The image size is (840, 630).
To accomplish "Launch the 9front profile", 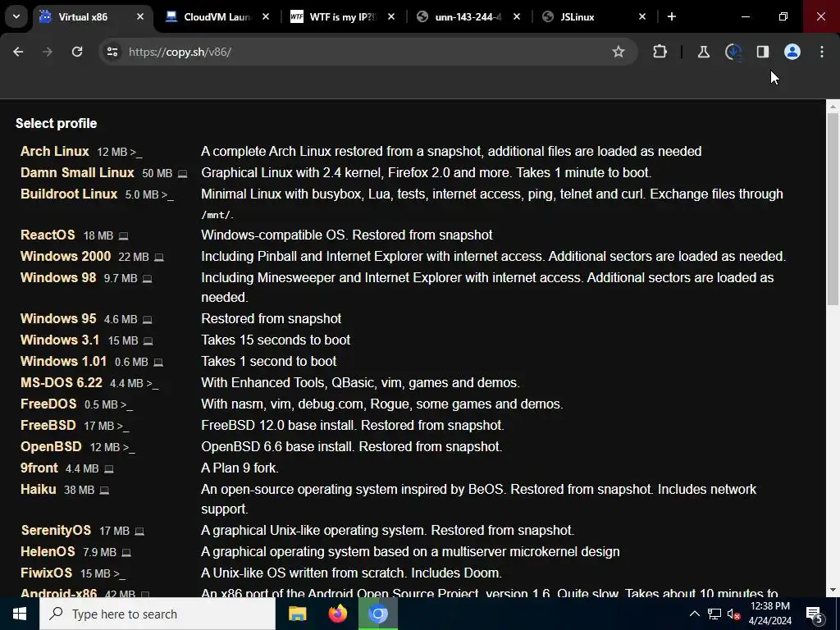I will pos(39,468).
